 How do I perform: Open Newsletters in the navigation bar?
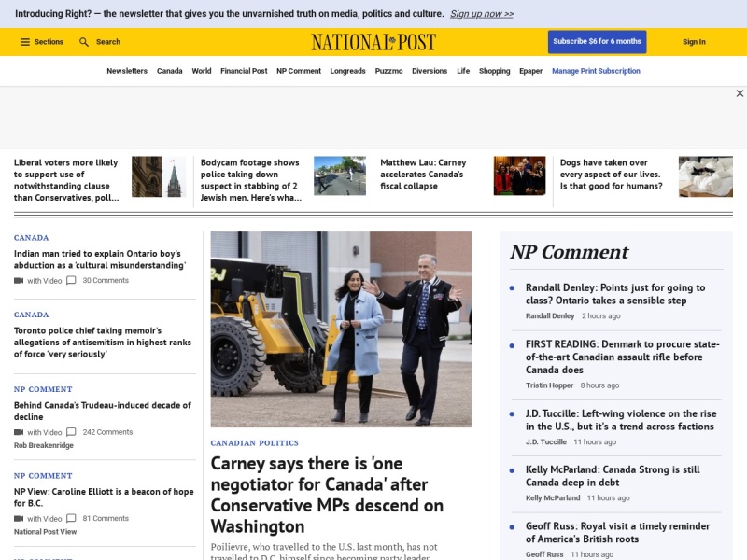click(127, 71)
